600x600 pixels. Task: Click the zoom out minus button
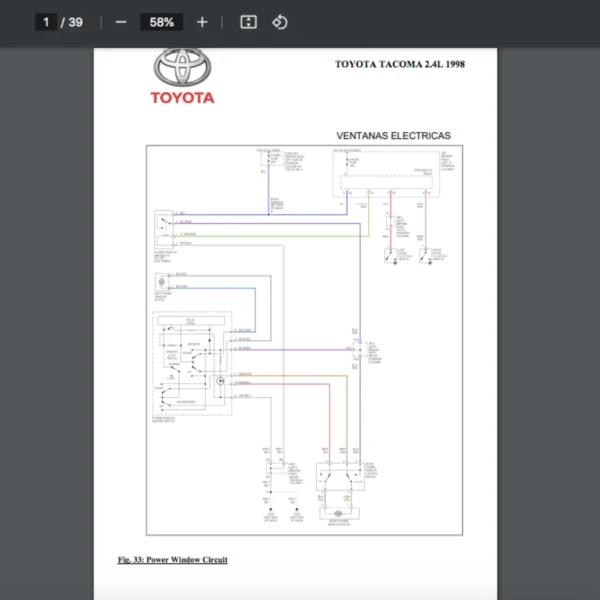tap(121, 22)
